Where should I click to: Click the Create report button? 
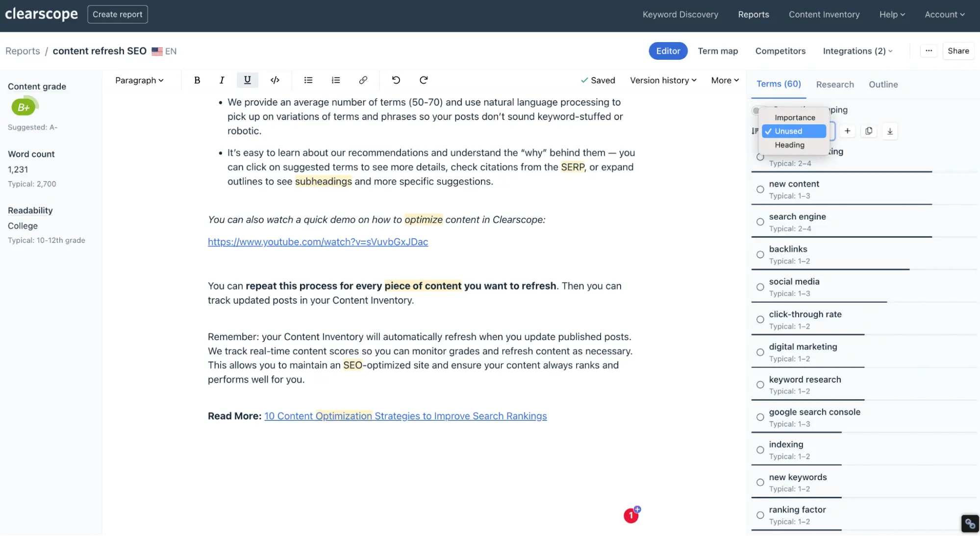[x=117, y=14]
